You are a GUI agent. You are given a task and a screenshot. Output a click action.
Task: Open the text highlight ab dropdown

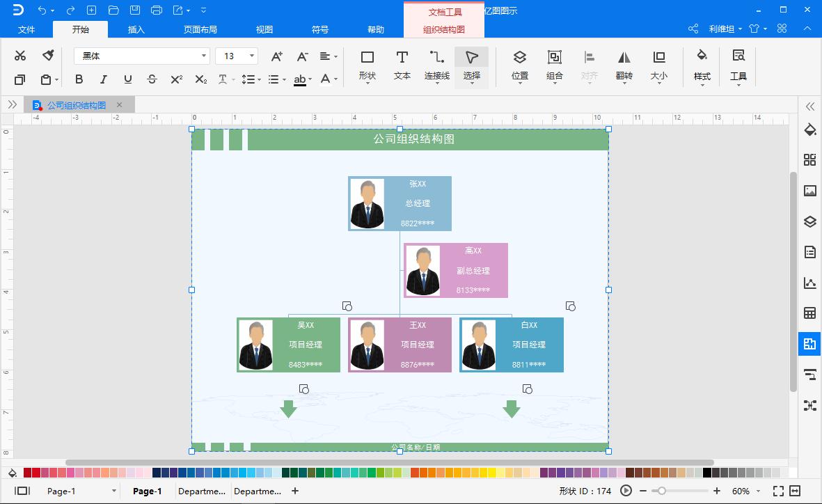tap(303, 79)
